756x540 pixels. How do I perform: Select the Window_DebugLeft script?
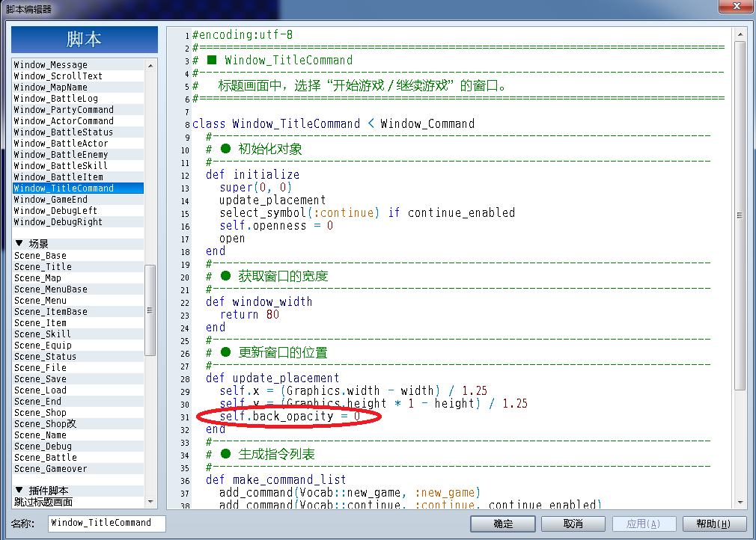[78, 210]
